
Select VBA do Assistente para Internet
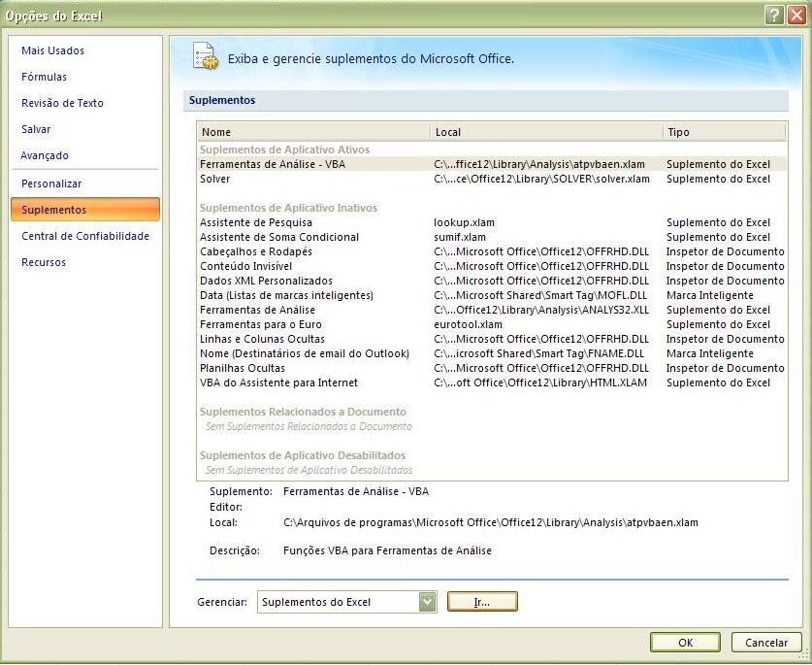(x=492, y=382)
